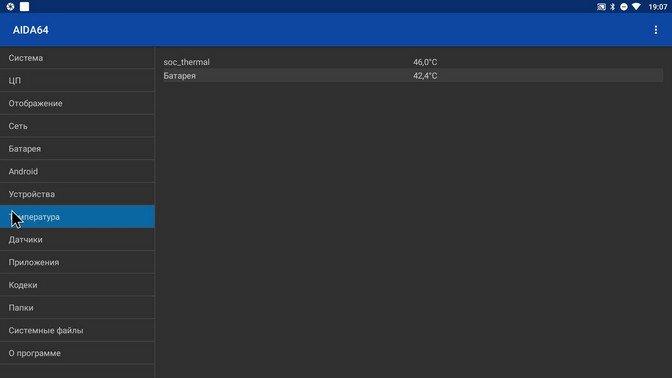Select the Android sidebar entry
Viewport: 672px width, 378px height.
(x=77, y=171)
